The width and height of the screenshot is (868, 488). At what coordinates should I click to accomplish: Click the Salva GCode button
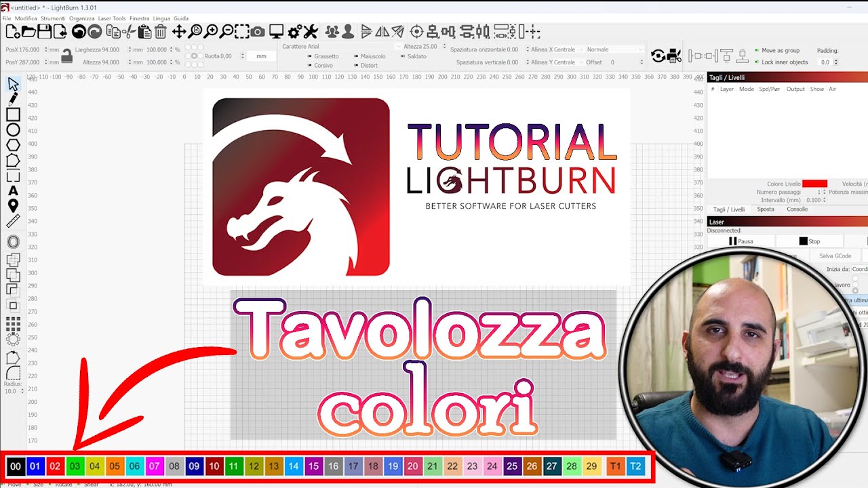tap(835, 256)
